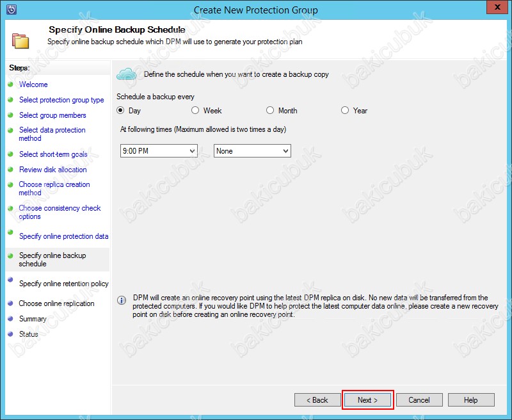This screenshot has width=512, height=420.
Task: Click the Help button
Action: [471, 400]
